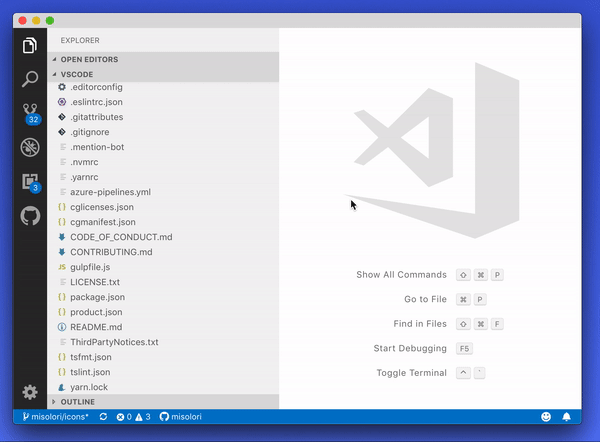The width and height of the screenshot is (600, 442).
Task: Click the yarn icon beside yarn.lock
Action: click(x=62, y=387)
